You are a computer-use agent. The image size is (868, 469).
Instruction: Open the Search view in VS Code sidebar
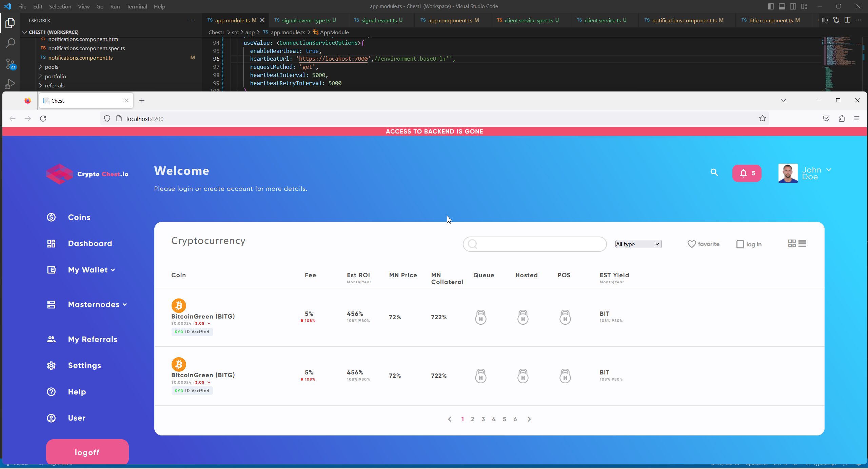(x=10, y=43)
